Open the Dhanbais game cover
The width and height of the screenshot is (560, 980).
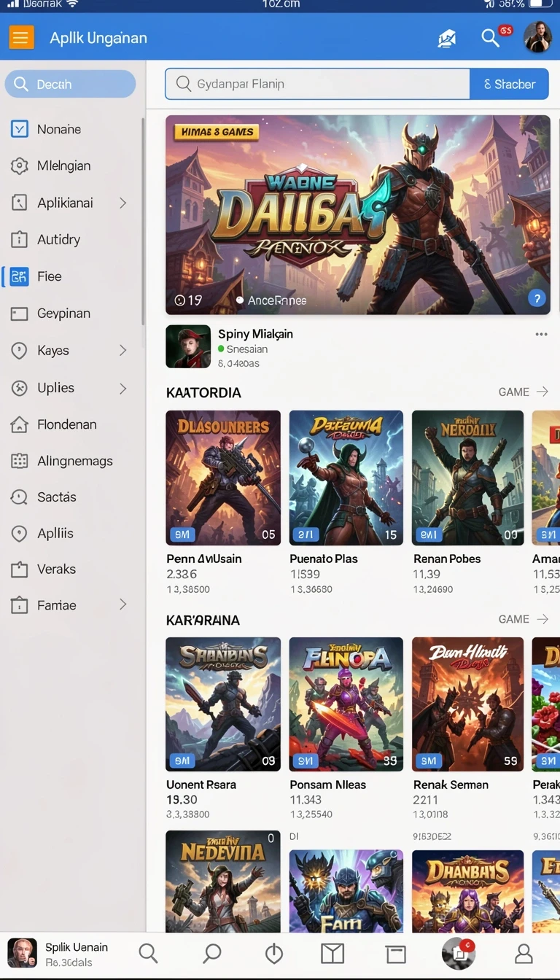(467, 891)
